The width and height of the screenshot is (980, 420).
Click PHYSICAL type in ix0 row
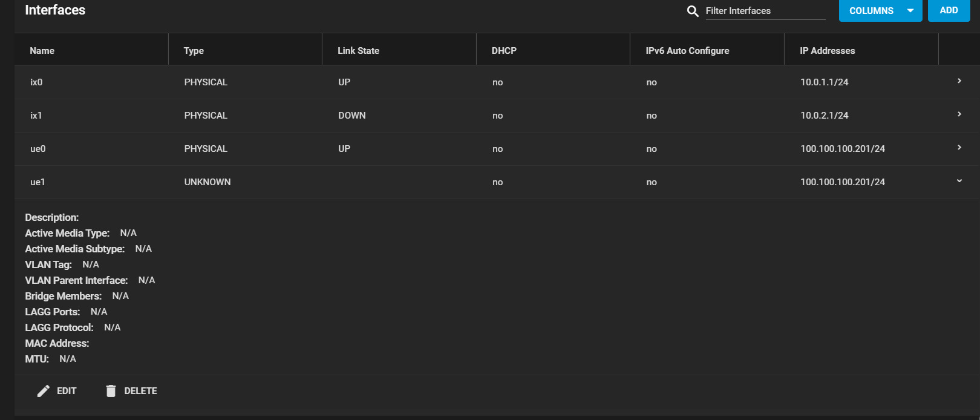[206, 82]
